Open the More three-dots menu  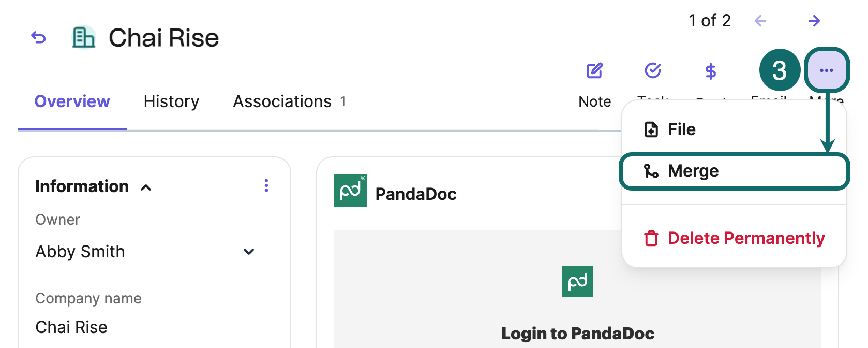[827, 70]
